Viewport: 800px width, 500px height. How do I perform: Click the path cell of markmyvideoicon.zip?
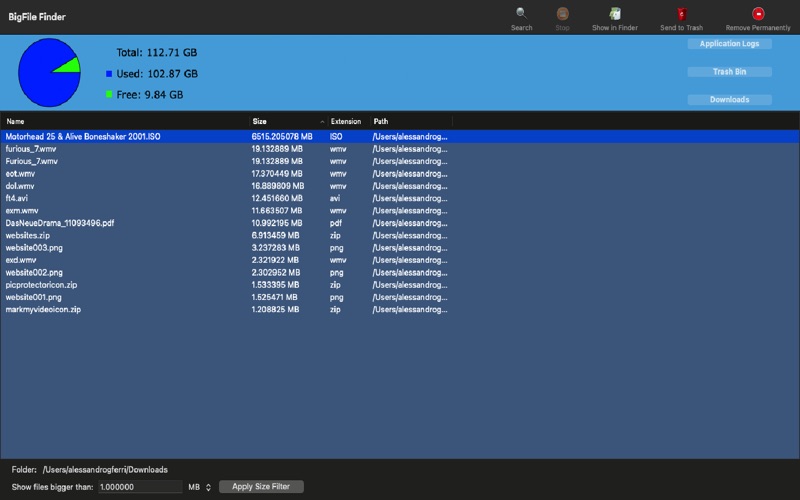pyautogui.click(x=410, y=310)
